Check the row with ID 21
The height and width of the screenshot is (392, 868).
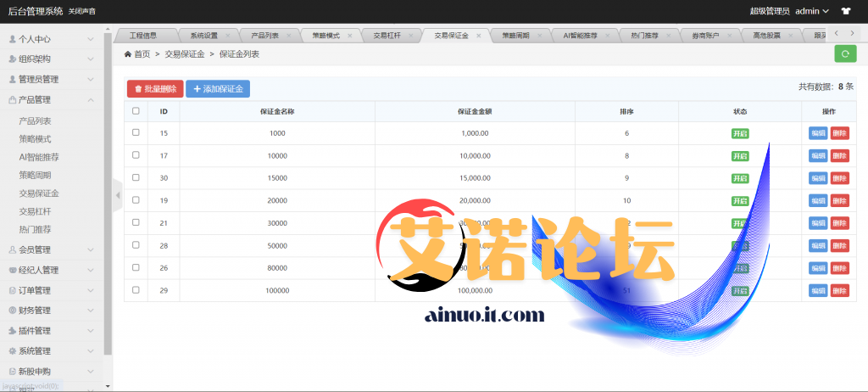pos(136,222)
